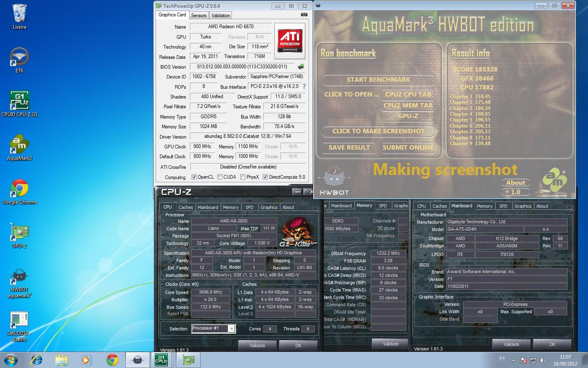This screenshot has width=588, height=368.
Task: Toggle the PhysX checkbox in GPU-Z
Action: click(x=243, y=177)
